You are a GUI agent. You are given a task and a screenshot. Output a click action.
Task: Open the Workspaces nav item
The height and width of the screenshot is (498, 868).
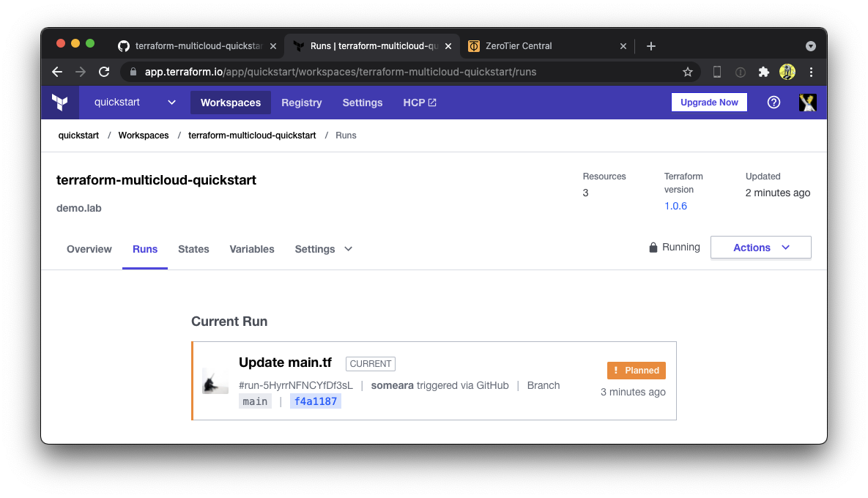[x=230, y=103]
